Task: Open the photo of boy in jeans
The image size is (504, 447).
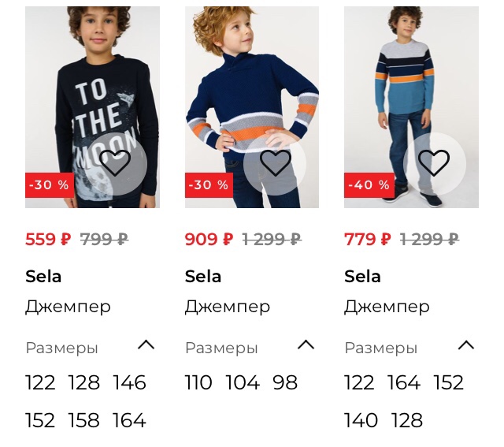Action: pos(411,107)
